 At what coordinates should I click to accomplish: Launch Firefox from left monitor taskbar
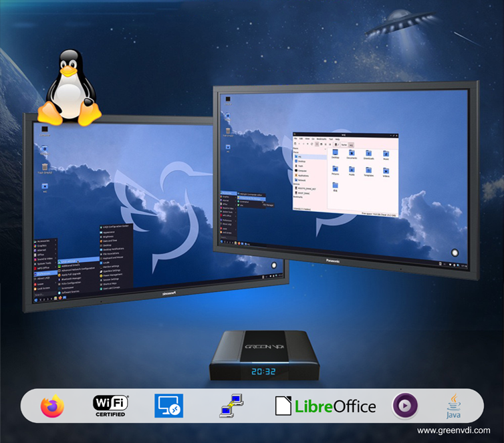(x=60, y=298)
